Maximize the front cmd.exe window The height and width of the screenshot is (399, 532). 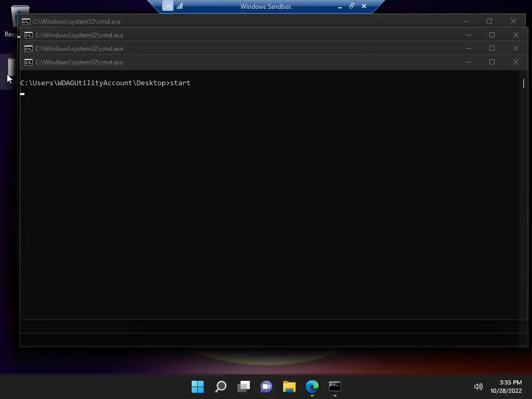coord(492,62)
